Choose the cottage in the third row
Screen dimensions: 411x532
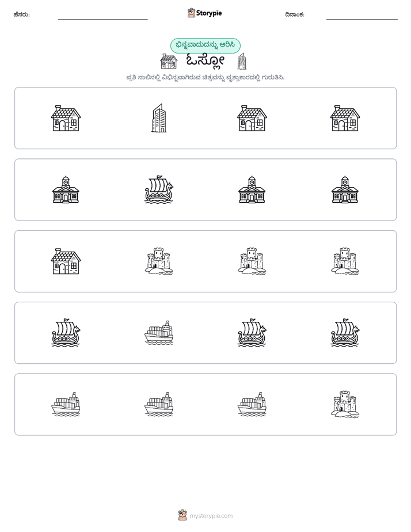tap(66, 261)
